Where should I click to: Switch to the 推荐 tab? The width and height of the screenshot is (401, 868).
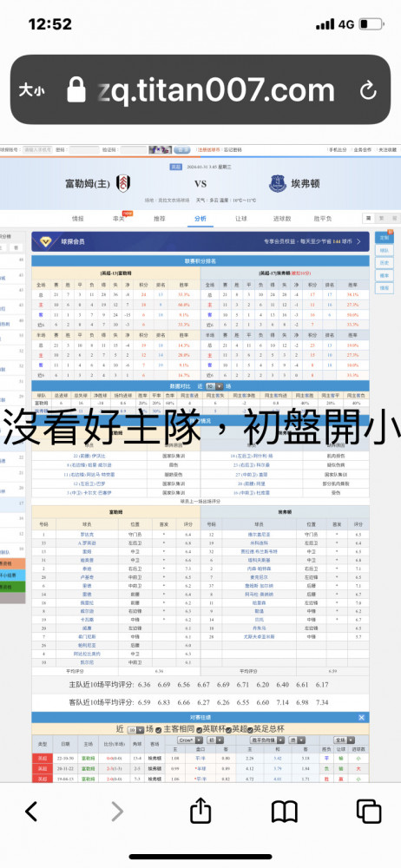tap(160, 219)
